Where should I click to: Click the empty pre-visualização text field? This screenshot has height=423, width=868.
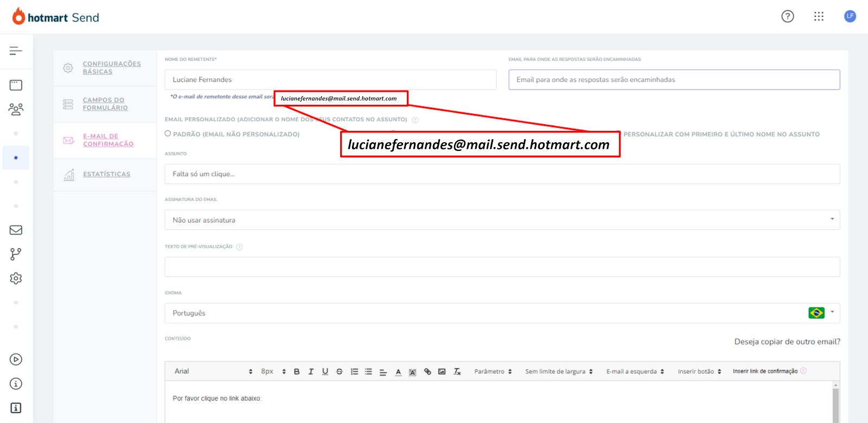[x=502, y=267]
